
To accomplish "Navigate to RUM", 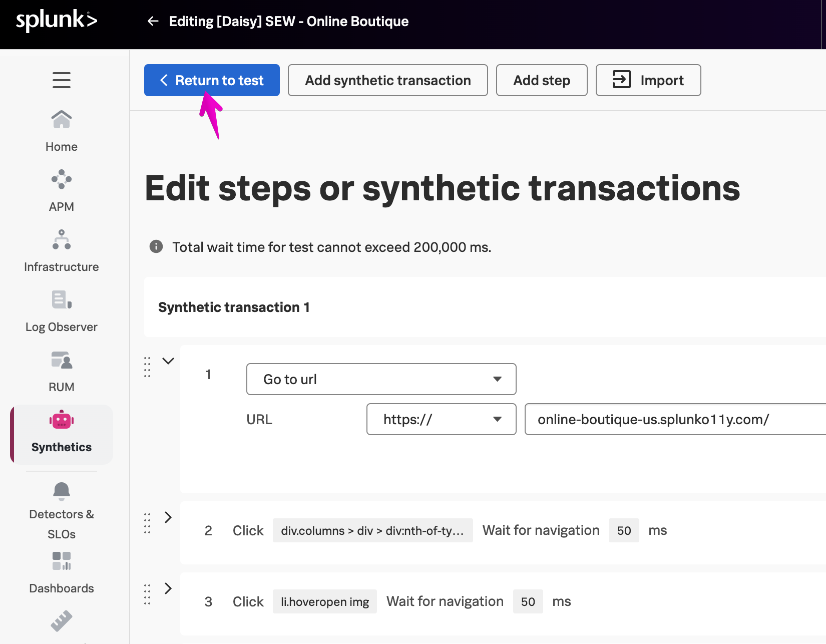I will [61, 371].
